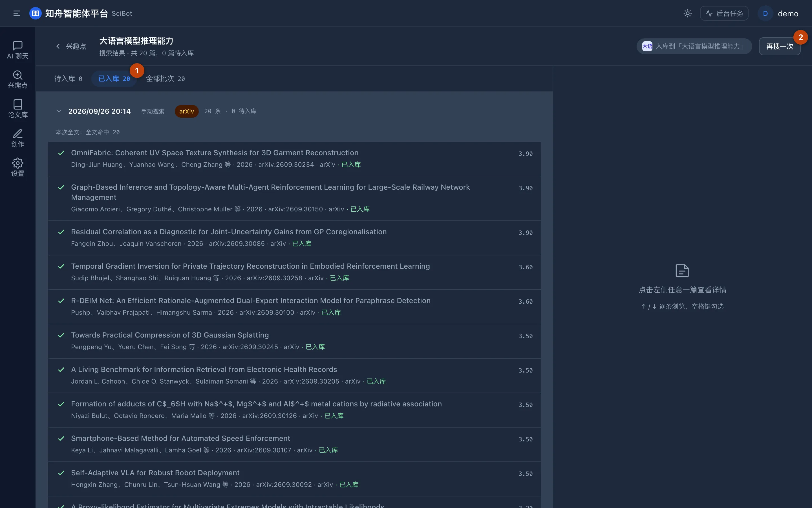
Task: Toggle checkmark for R-DEIM Net paper
Action: (x=61, y=301)
